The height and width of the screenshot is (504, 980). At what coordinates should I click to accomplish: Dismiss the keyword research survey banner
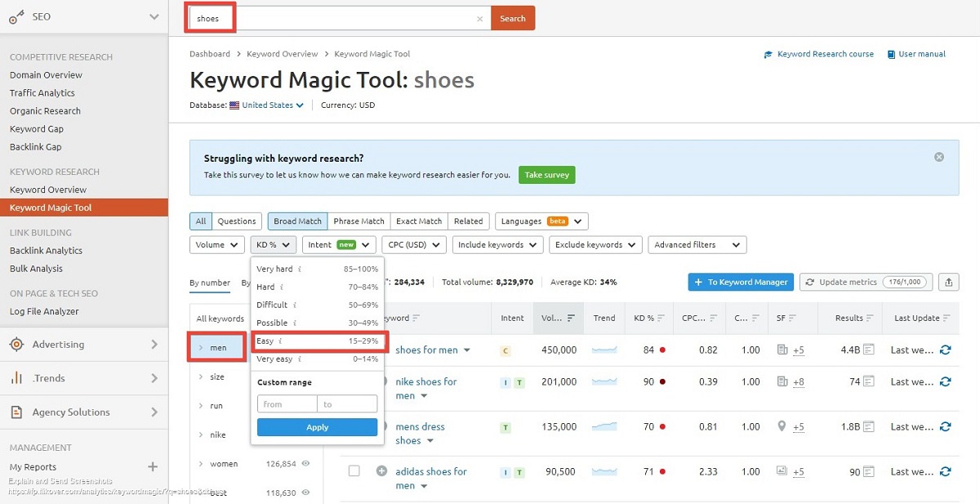pyautogui.click(x=939, y=157)
